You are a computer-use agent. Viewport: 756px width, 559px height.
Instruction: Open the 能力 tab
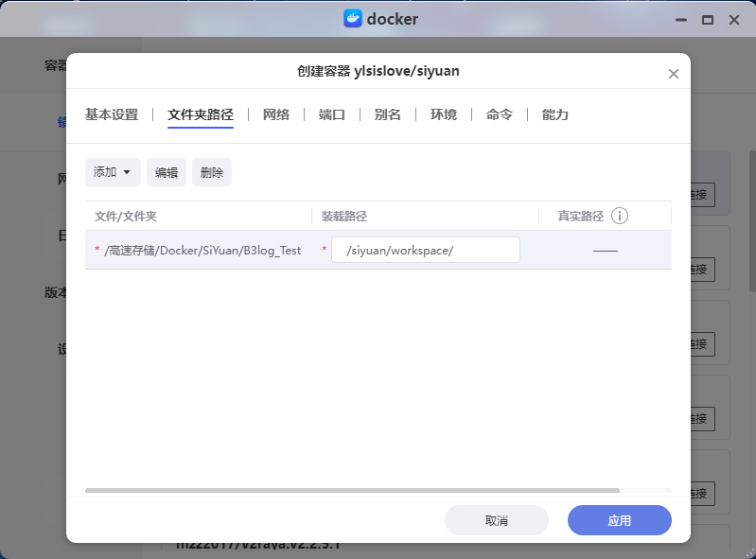point(555,114)
